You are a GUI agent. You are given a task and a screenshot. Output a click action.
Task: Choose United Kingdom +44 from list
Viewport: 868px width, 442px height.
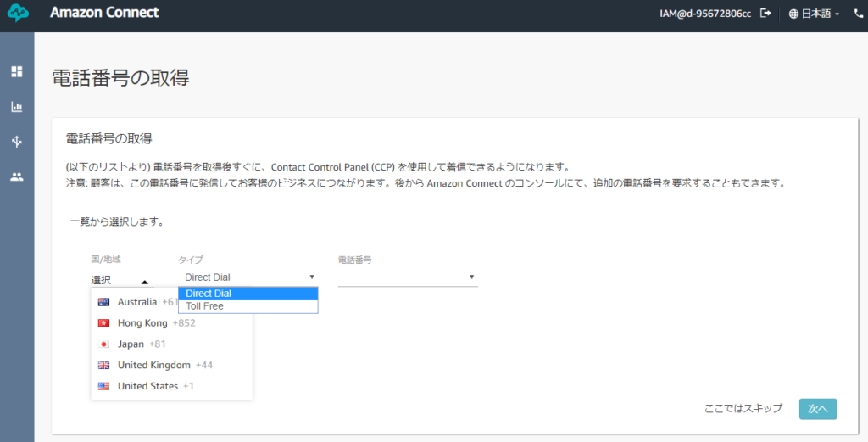tap(171, 365)
